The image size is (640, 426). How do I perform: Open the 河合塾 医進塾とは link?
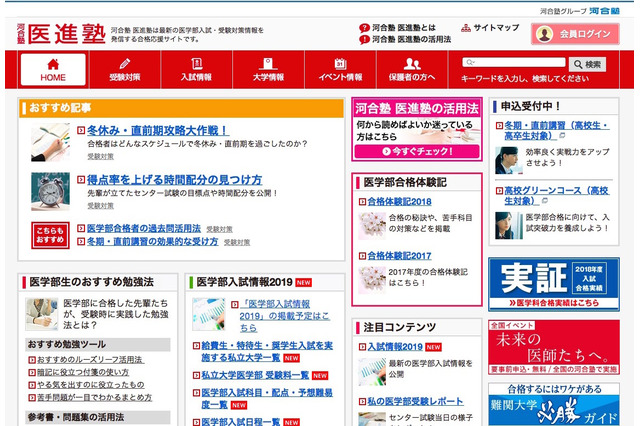click(404, 28)
